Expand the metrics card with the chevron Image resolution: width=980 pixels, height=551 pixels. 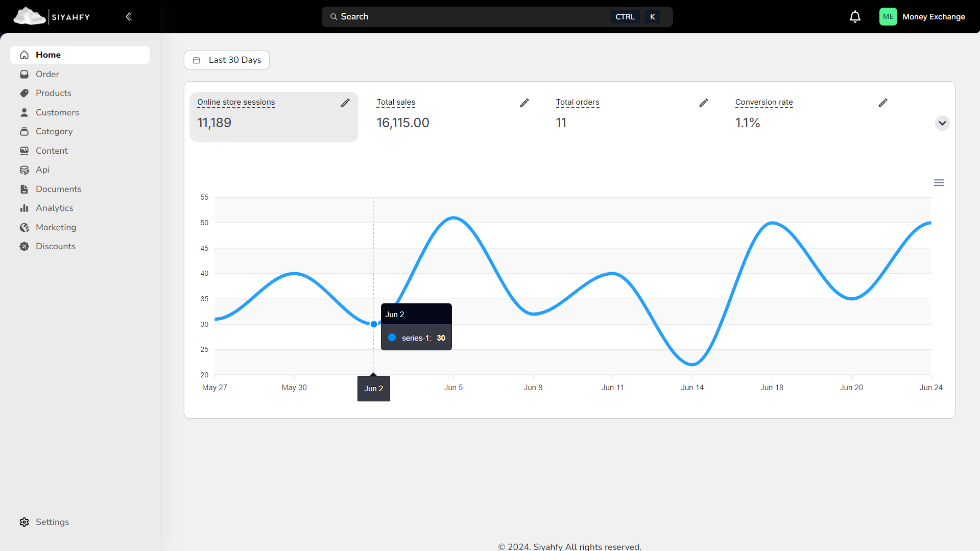942,123
